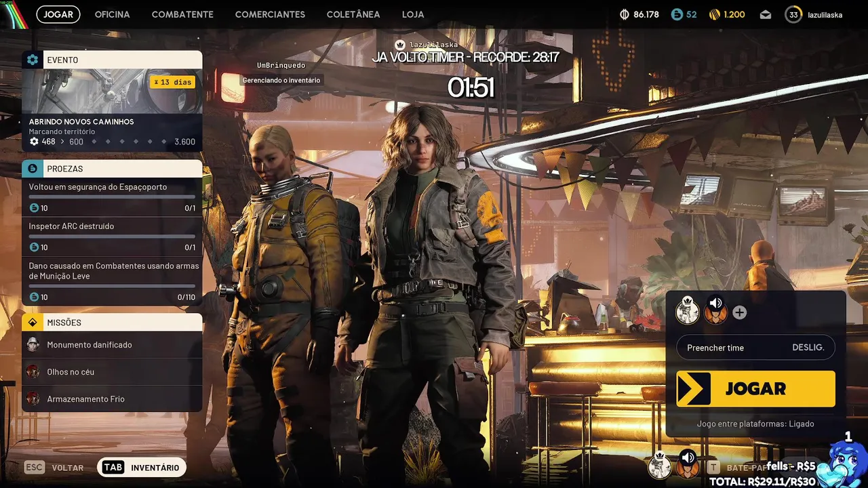Click the Armazenamento Frio mission giver portrait
The image size is (868, 488).
(33, 399)
